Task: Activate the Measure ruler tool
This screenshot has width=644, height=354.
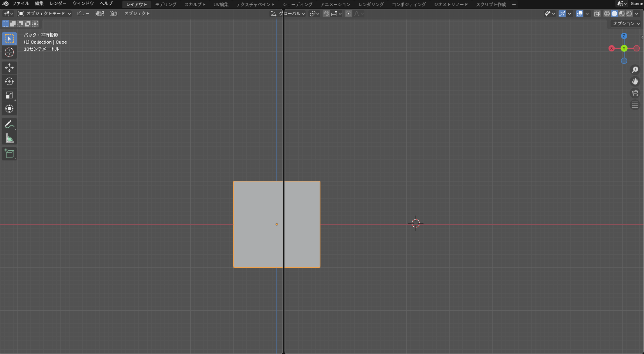Action: [x=9, y=138]
